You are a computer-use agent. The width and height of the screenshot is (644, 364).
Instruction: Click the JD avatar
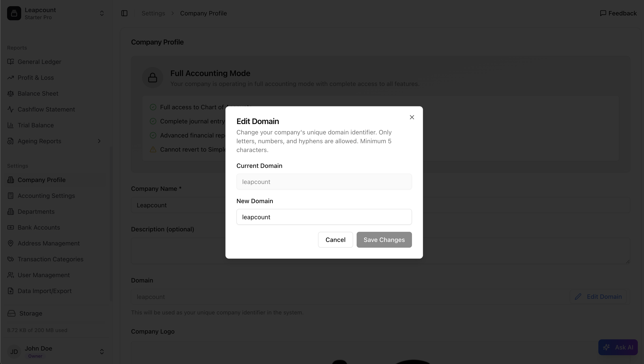click(14, 352)
